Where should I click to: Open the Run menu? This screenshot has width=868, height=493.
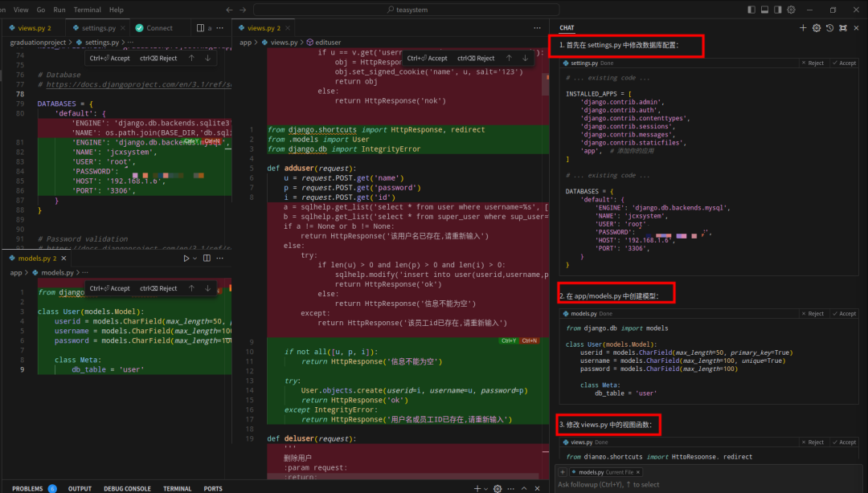[59, 10]
